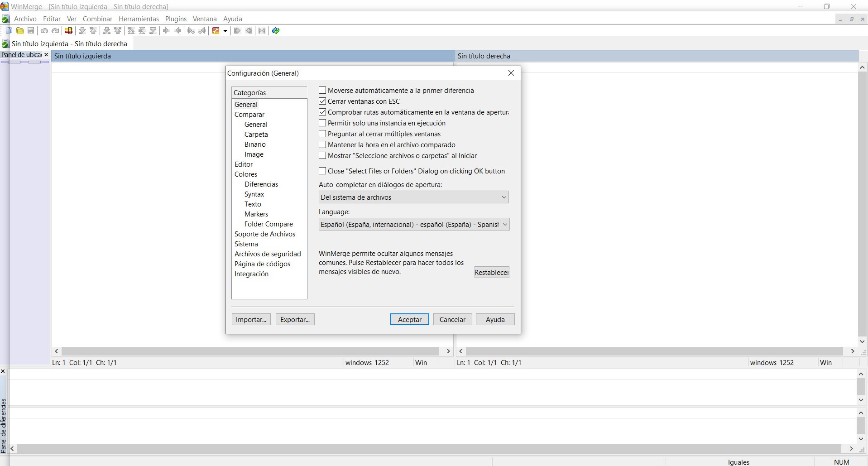Click the Copy all to right toolbar icon

[237, 31]
